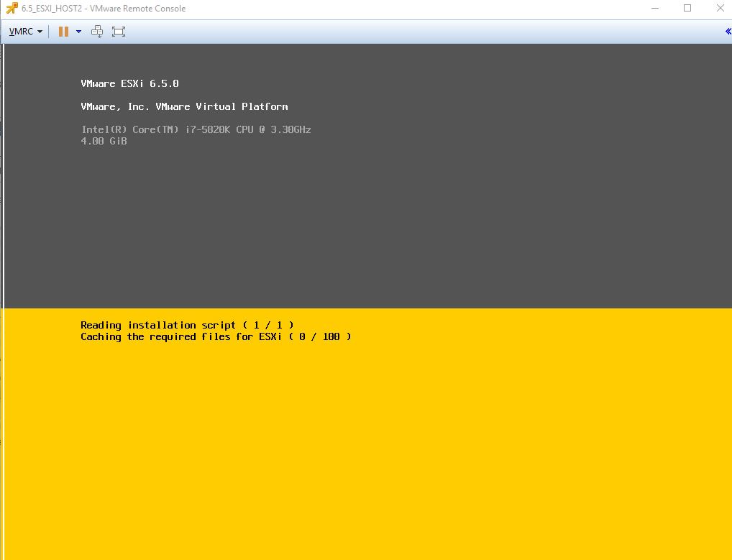The width and height of the screenshot is (732, 560).
Task: Pause the virtual machine with the orange icon
Action: (x=63, y=31)
